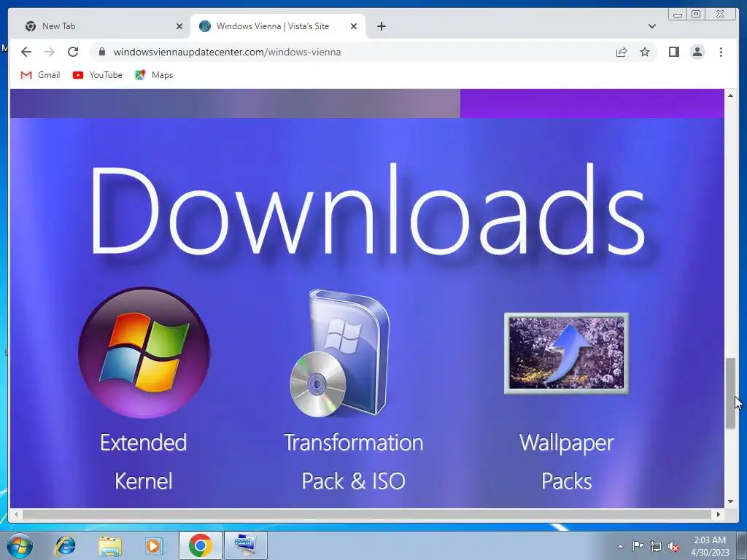Open the Extended Kernel download link
This screenshot has height=560, width=747.
(144, 462)
